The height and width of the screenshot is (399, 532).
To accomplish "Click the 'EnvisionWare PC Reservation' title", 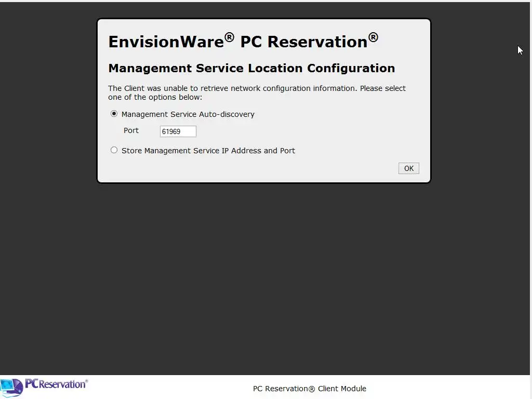I will click(x=243, y=42).
